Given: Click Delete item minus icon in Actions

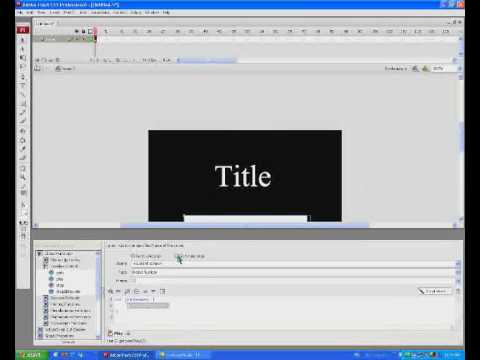Looking at the screenshot, I should (x=118, y=291).
